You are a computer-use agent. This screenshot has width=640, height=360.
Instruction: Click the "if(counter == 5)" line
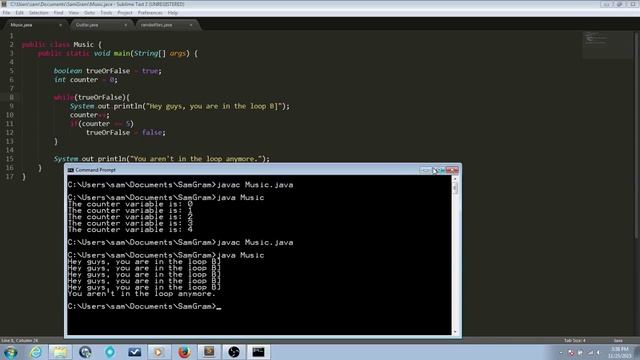[x=102, y=124]
